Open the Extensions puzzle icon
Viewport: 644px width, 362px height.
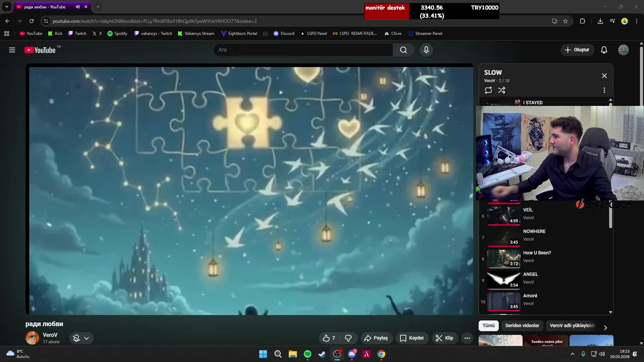[583, 21]
